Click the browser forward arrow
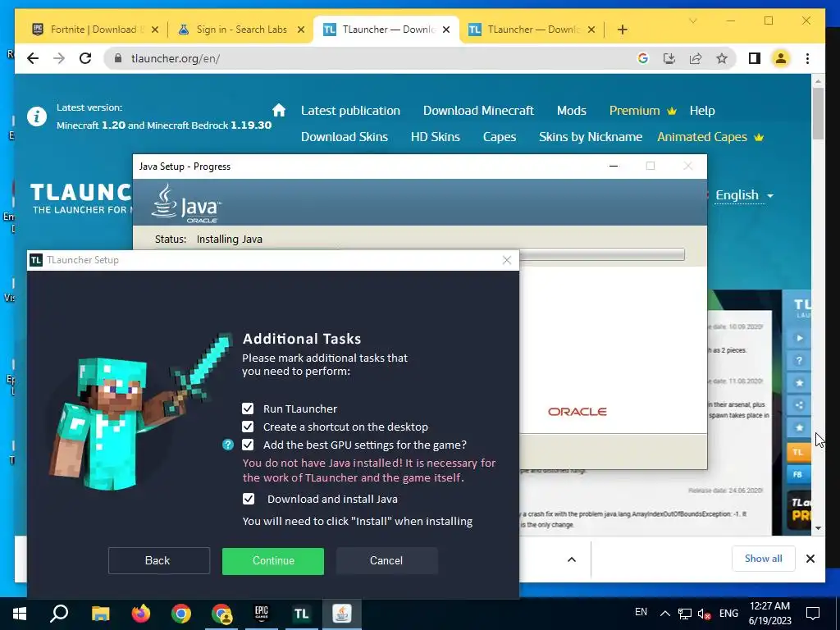The width and height of the screenshot is (840, 630). click(x=59, y=58)
